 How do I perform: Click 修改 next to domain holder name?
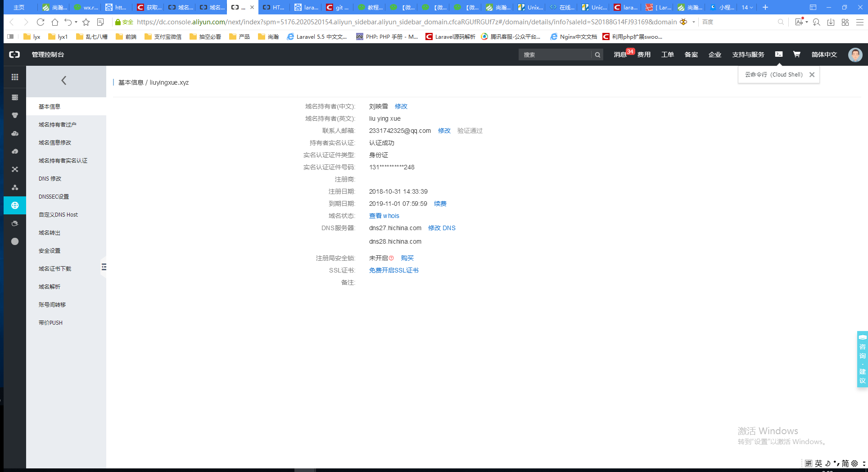tap(401, 106)
